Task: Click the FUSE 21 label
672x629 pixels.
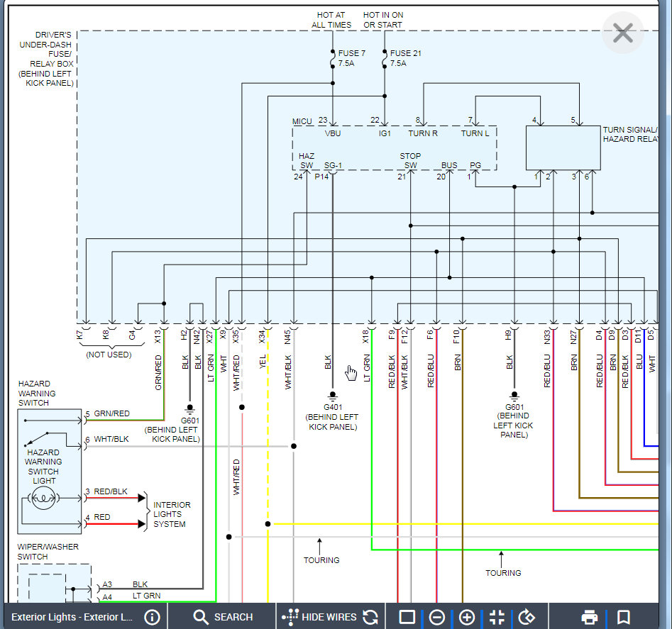Action: (405, 53)
